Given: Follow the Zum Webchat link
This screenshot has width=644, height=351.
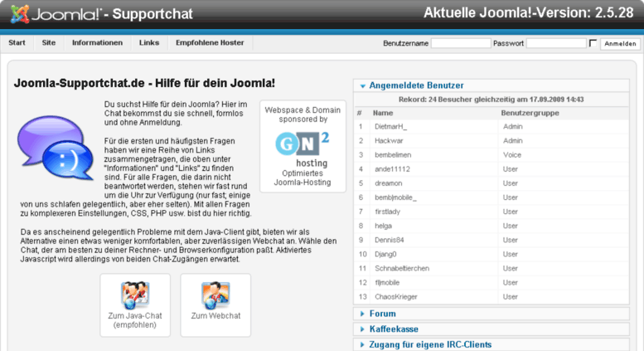Looking at the screenshot, I should (215, 315).
